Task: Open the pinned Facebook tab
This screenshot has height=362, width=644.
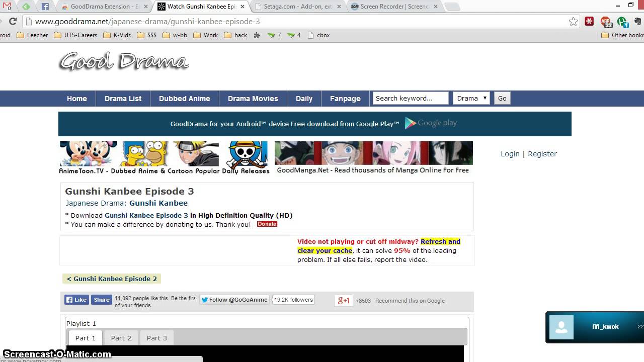Action: click(45, 7)
